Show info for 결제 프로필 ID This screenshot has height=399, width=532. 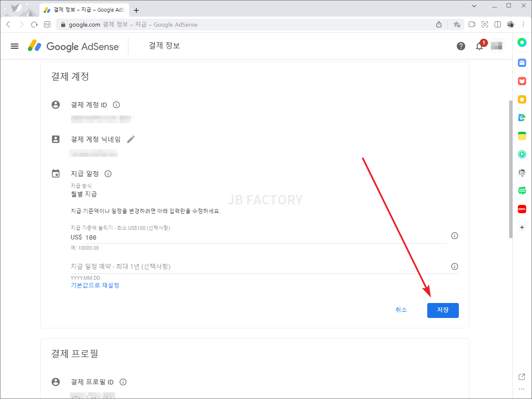(123, 382)
